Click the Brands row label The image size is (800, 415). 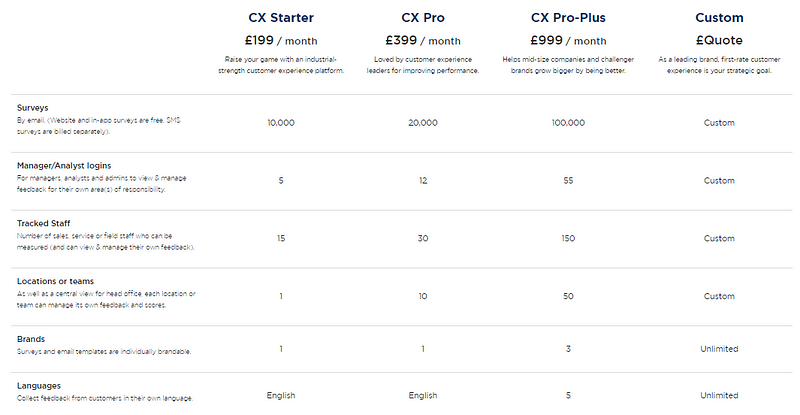pyautogui.click(x=32, y=339)
